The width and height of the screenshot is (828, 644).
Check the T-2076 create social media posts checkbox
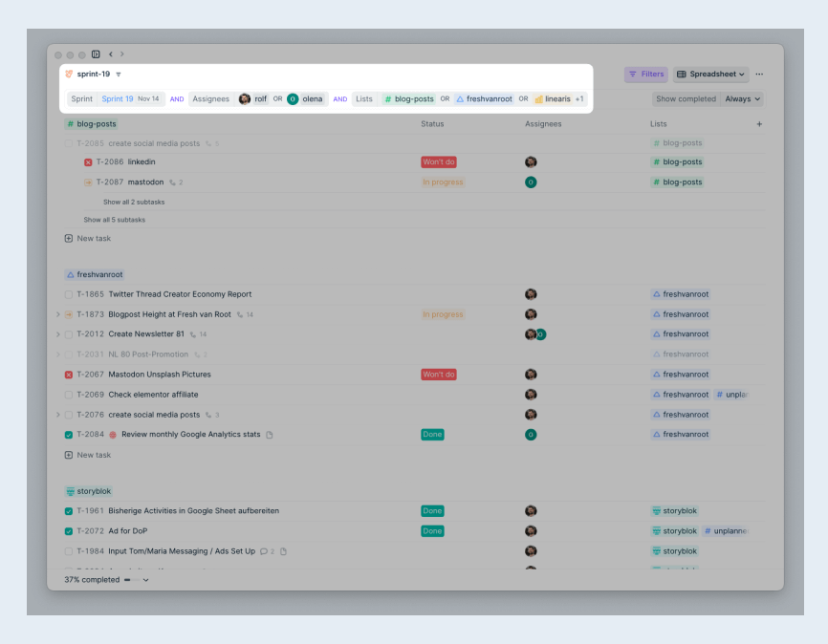69,415
